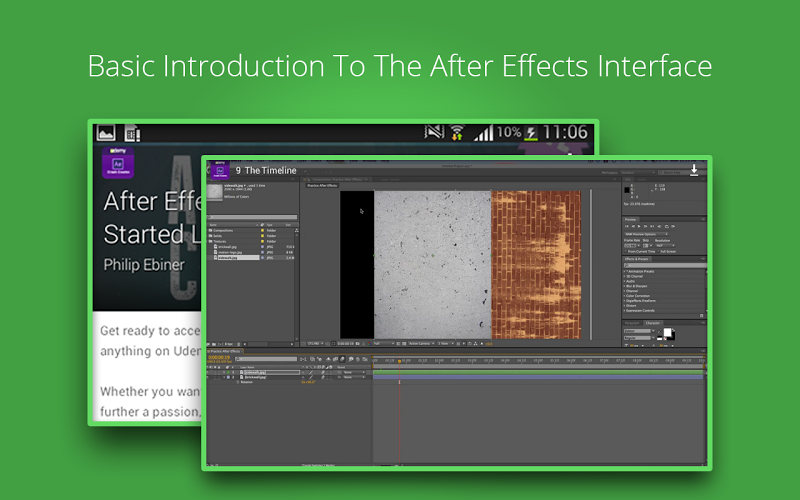Expand the Color Correction effects category
This screenshot has width=800, height=500.
(x=624, y=296)
